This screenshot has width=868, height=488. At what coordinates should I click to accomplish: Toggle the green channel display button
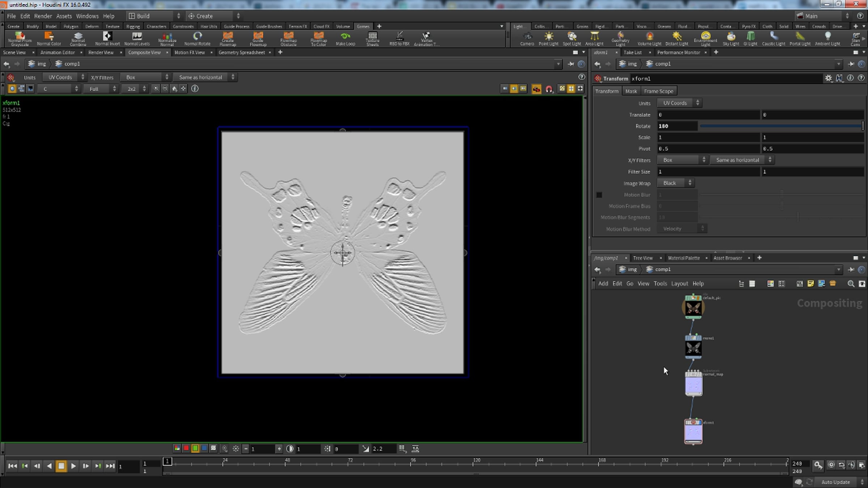point(195,448)
